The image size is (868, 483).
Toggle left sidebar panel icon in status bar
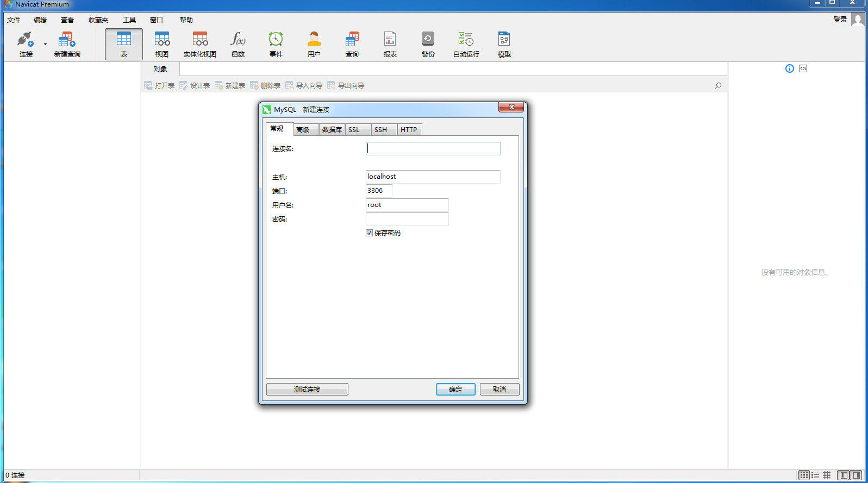(x=844, y=475)
